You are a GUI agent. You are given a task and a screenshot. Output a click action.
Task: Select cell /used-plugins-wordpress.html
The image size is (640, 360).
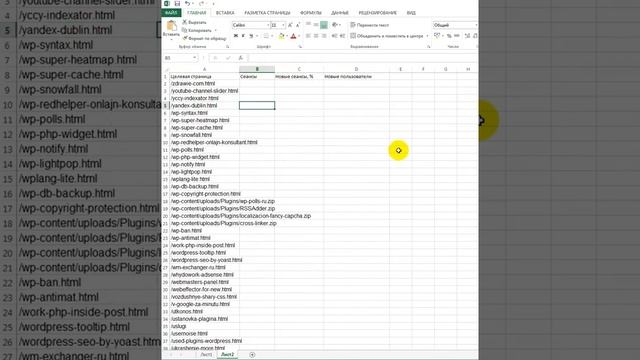pyautogui.click(x=204, y=340)
